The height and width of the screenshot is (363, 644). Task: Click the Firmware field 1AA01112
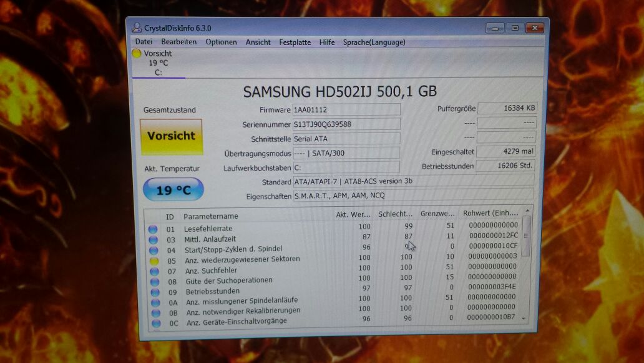(x=346, y=110)
